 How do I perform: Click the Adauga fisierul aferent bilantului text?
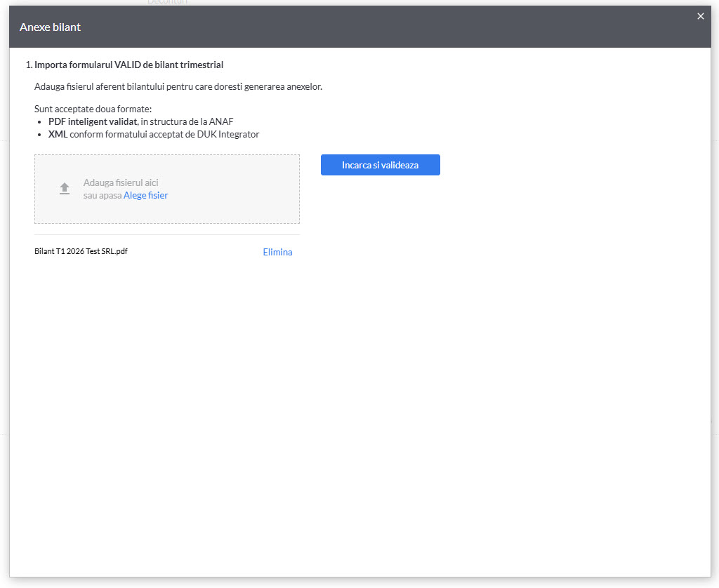pos(178,86)
